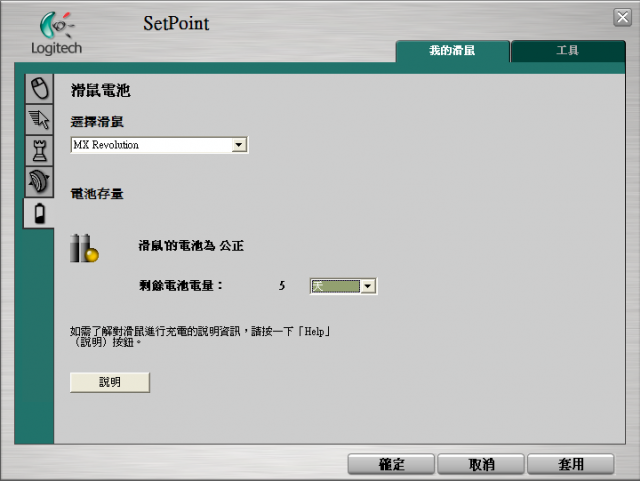Close the SetPoint window
This screenshot has width=640, height=481.
point(622,18)
